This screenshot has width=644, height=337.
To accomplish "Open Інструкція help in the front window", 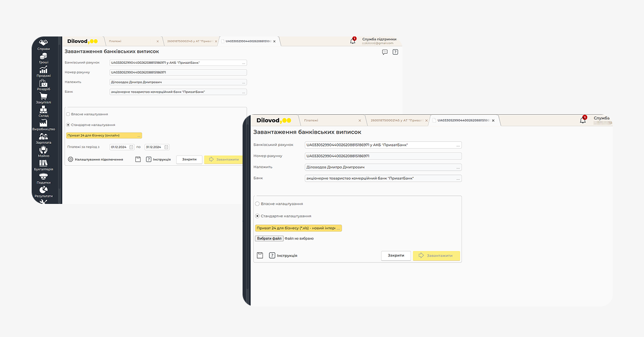I will [x=282, y=255].
